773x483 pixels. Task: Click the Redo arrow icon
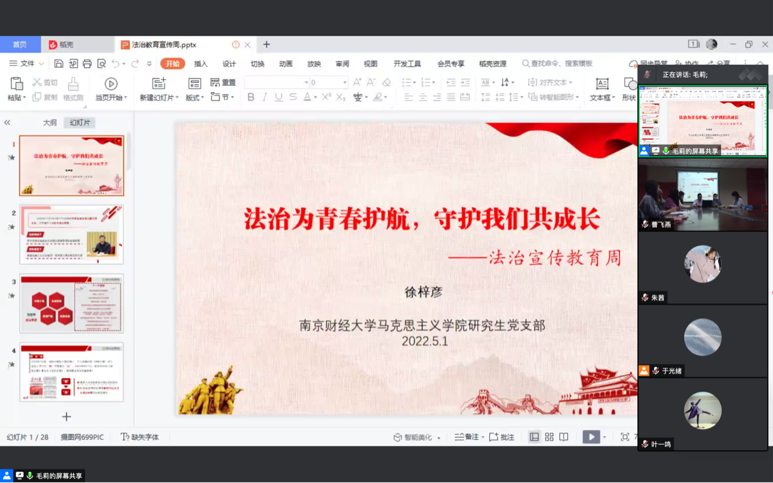coord(135,64)
